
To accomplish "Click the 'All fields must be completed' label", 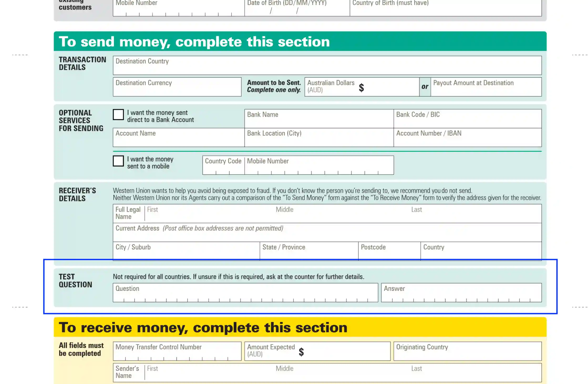I will coord(81,349).
